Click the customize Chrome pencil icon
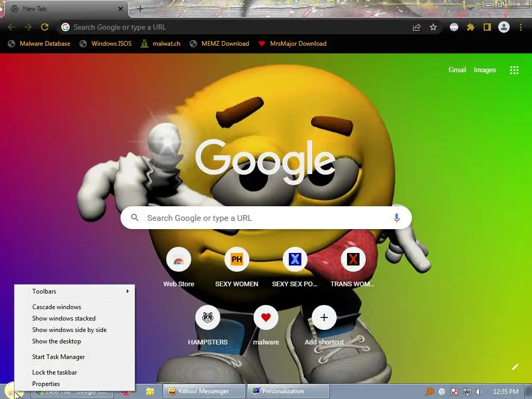Screen dimensions: 532x399 pos(515,367)
